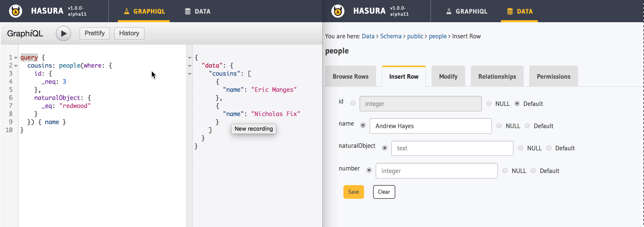This screenshot has width=644, height=227.
Task: Select the value radio for the name field
Action: pos(363,125)
